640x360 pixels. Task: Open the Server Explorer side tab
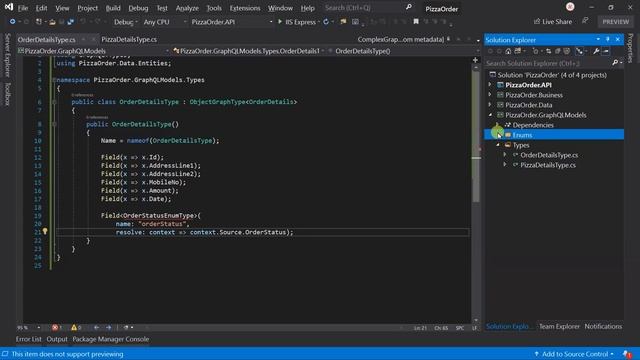coord(7,55)
